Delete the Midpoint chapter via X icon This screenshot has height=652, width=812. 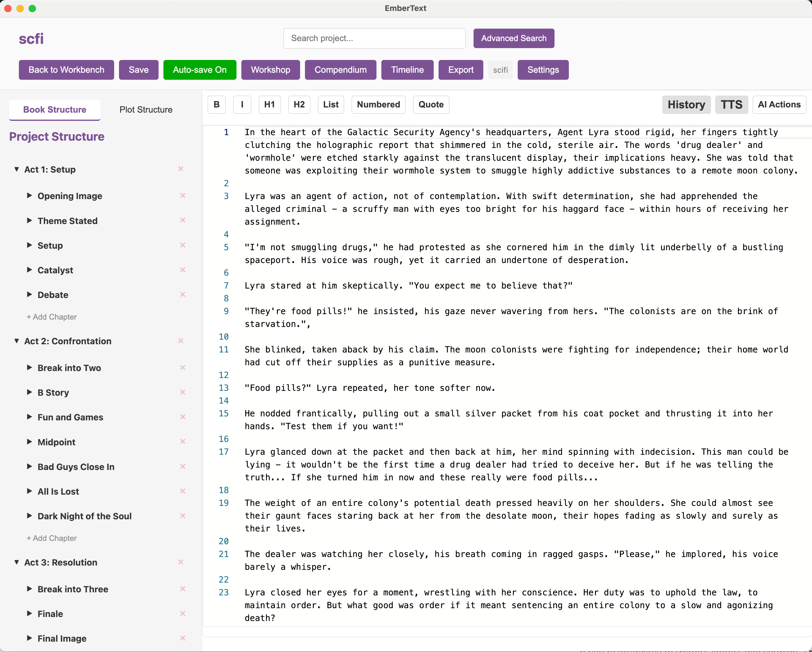pos(183,441)
